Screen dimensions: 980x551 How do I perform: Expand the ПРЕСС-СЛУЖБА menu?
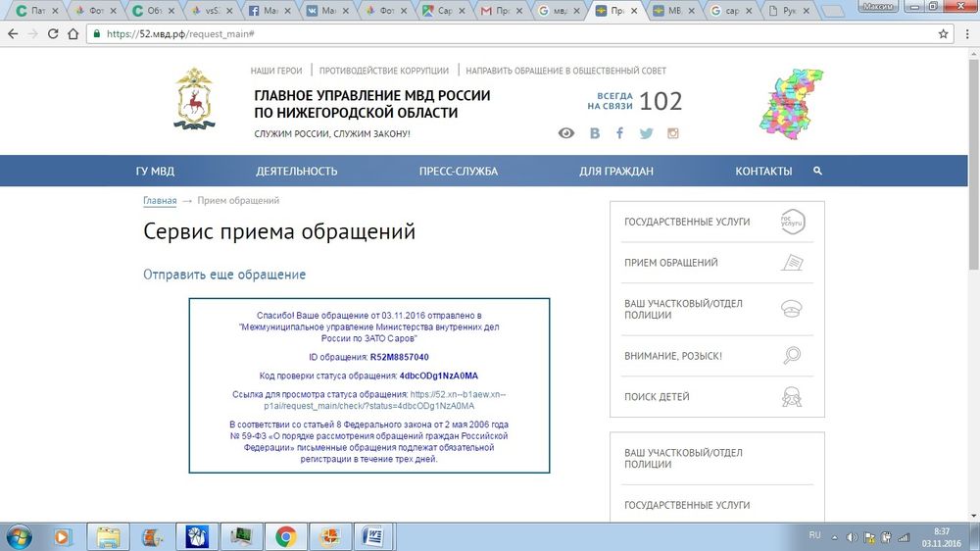[x=458, y=172]
